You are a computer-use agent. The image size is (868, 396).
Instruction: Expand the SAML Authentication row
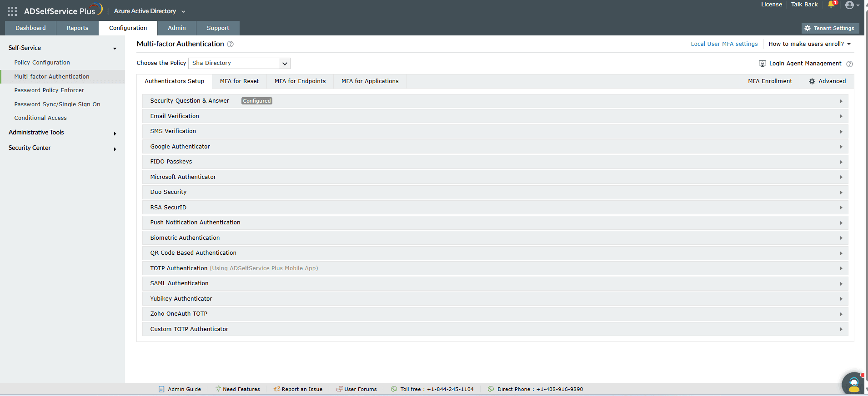click(495, 283)
